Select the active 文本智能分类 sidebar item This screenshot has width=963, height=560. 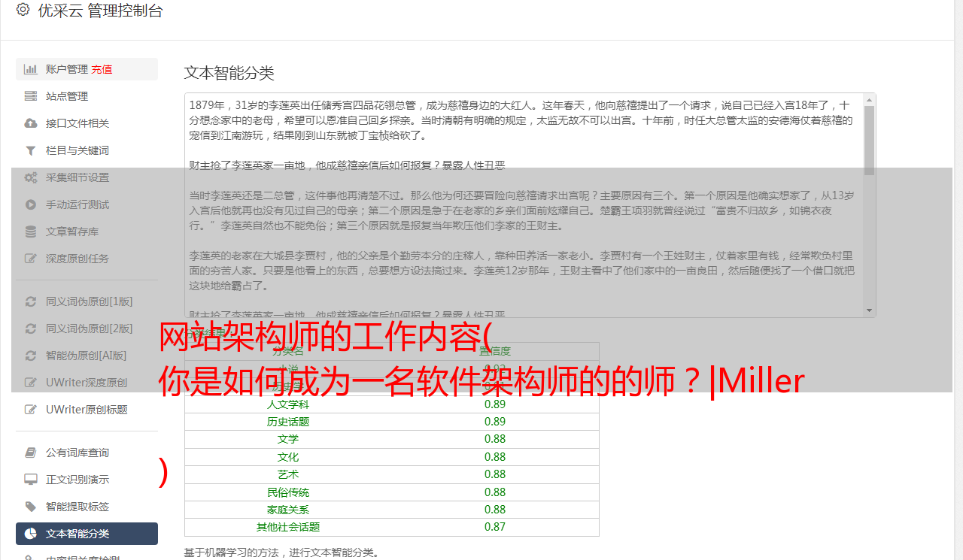pos(87,534)
